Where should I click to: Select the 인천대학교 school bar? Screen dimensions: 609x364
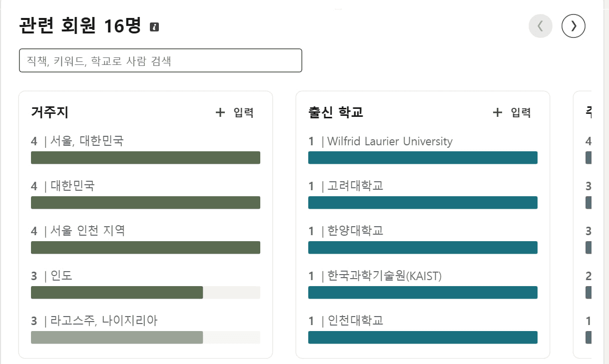tap(423, 338)
